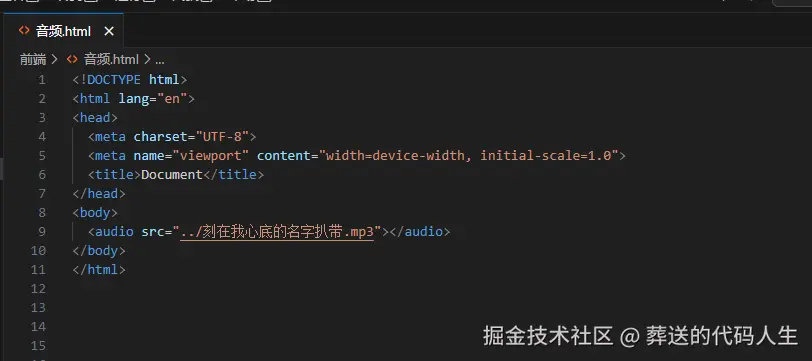This screenshot has height=361, width=812.
Task: Click the "en" attribute value
Action: pos(171,98)
